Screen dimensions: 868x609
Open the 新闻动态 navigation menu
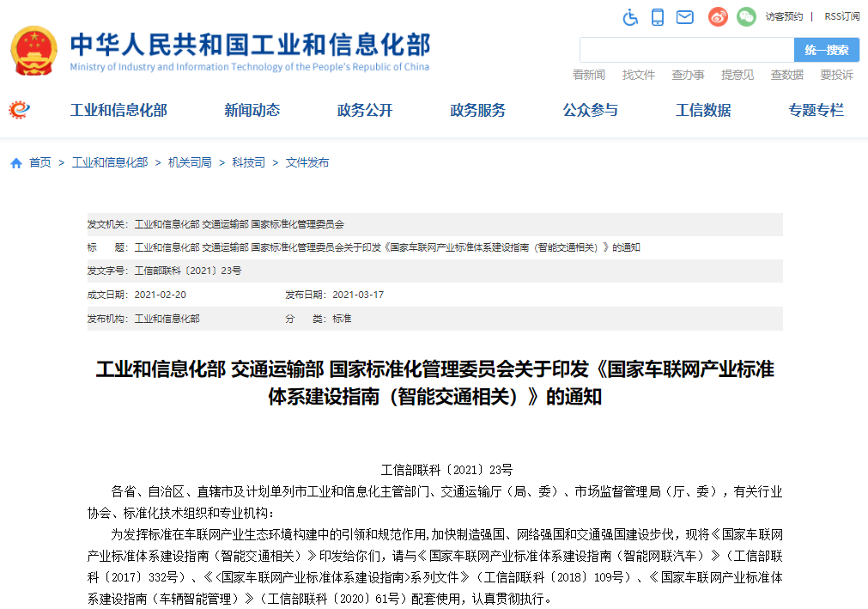252,110
